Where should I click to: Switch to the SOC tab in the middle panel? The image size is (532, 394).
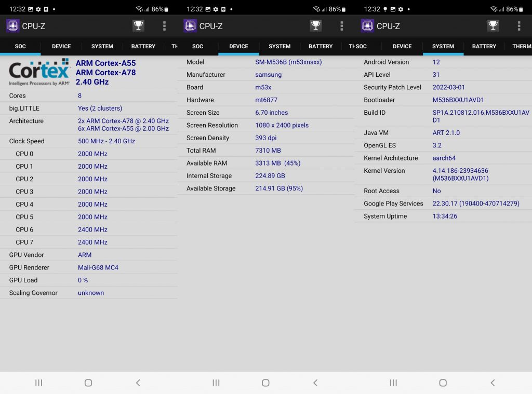[197, 46]
